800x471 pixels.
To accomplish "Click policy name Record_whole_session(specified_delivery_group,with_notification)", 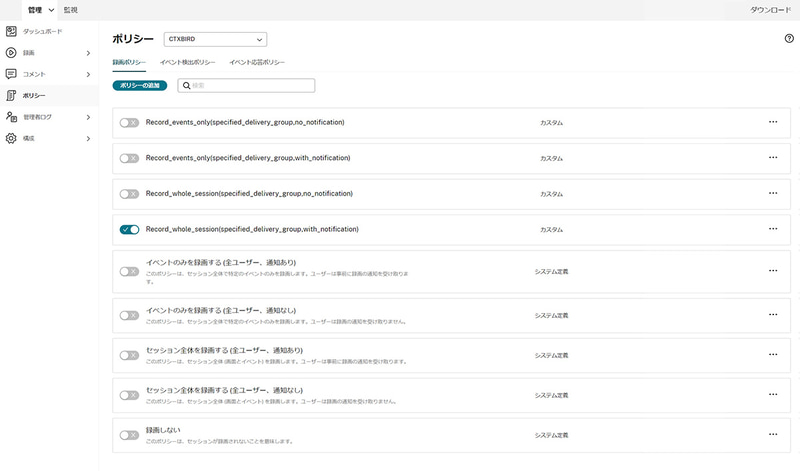I will pos(252,230).
